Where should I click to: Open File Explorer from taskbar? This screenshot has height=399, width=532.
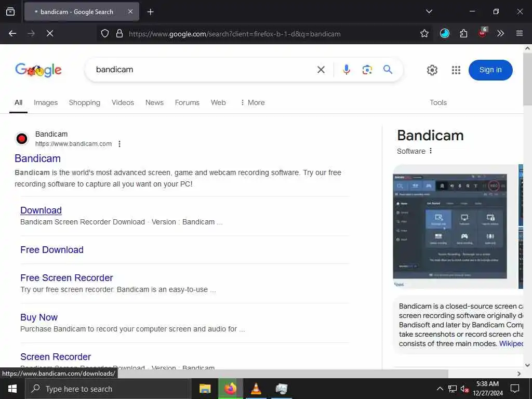click(205, 389)
